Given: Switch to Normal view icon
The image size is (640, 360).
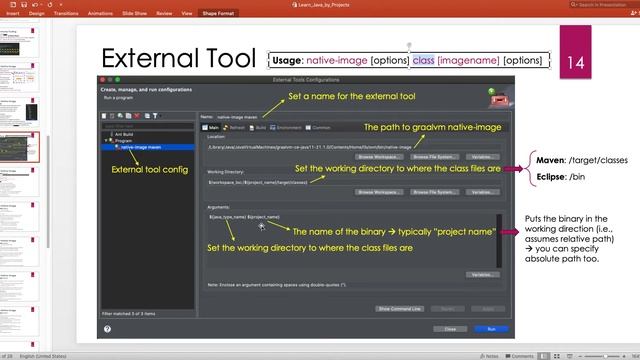Looking at the screenshot, I should 543,356.
